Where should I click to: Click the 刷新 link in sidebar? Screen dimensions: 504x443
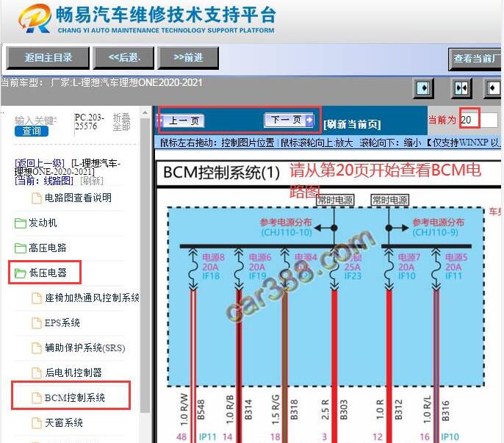click(x=92, y=181)
